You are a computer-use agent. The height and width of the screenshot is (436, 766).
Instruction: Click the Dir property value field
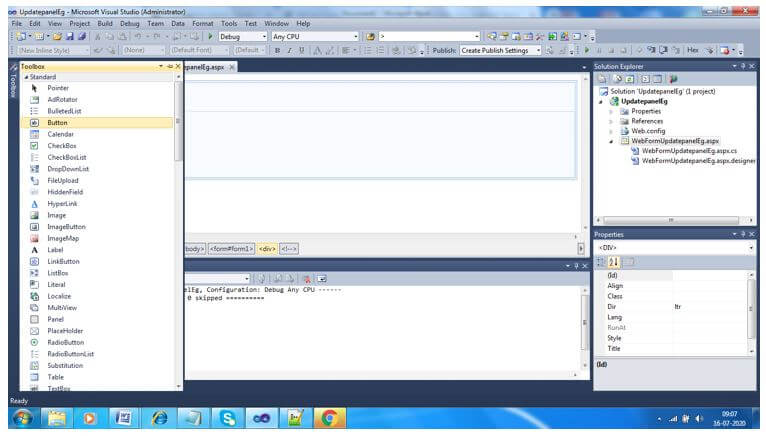710,307
